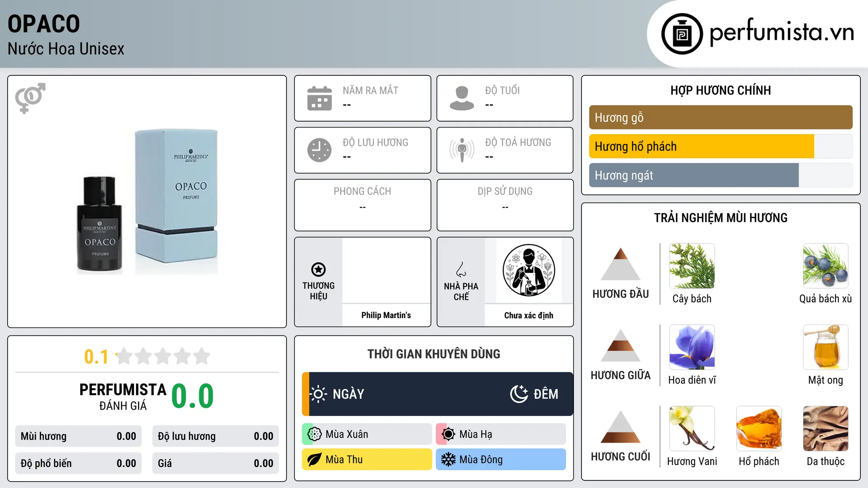Image resolution: width=868 pixels, height=488 pixels.
Task: Click the snowflake icon for Mùa Đông
Action: 448,460
